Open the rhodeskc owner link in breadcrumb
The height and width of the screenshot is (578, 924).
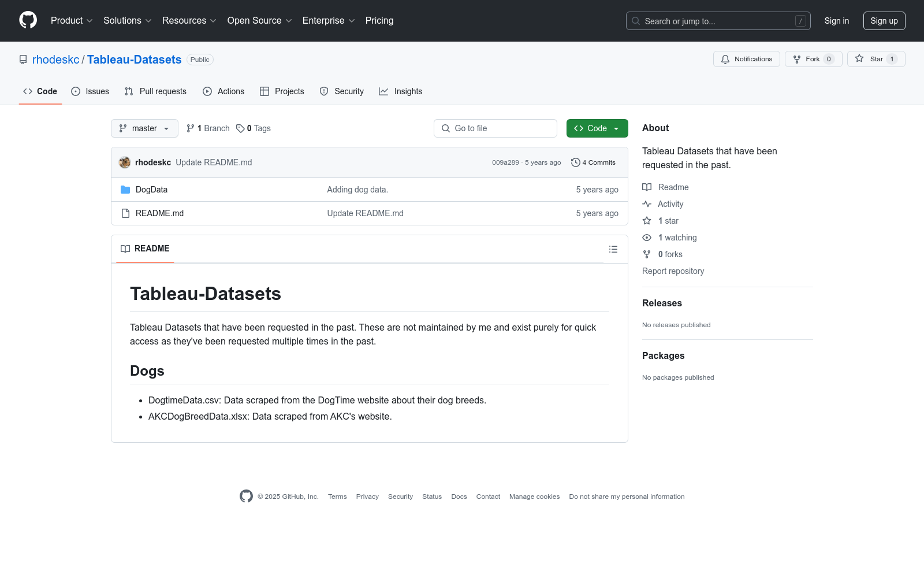(x=56, y=60)
